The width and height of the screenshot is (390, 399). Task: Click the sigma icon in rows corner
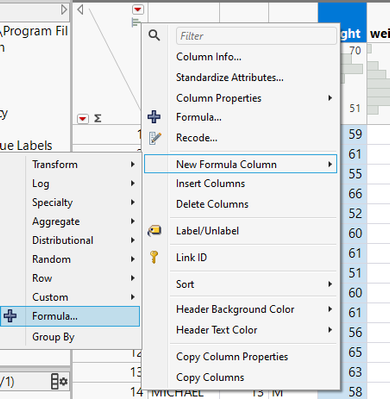(x=97, y=118)
